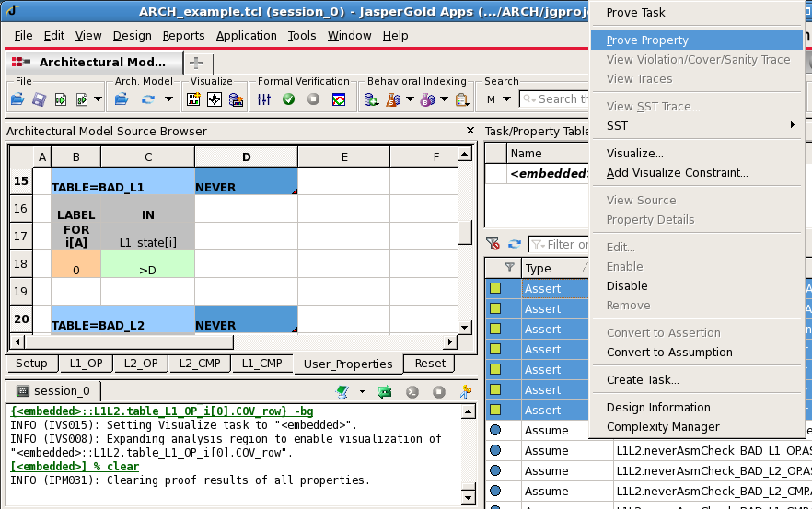Switch to the Setup sheet tab
812x509 pixels.
click(x=31, y=364)
